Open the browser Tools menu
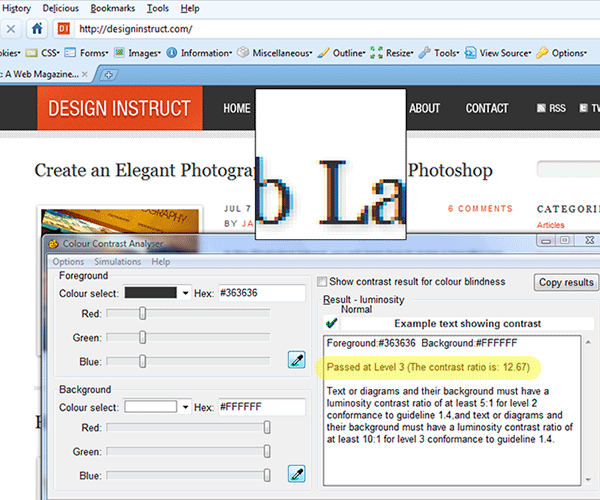 (158, 8)
